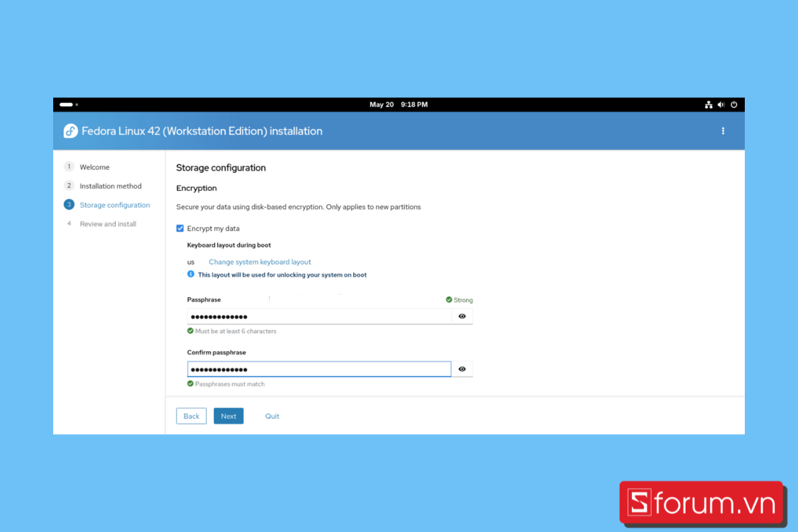
Task: Click the Back button
Action: pyautogui.click(x=192, y=416)
